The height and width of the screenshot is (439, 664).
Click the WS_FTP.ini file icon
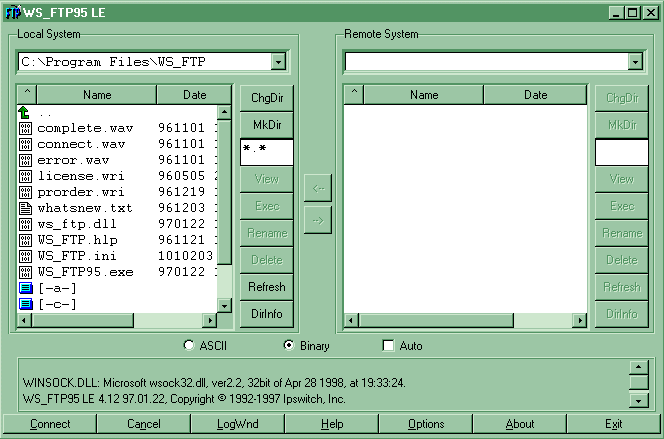click(x=25, y=256)
